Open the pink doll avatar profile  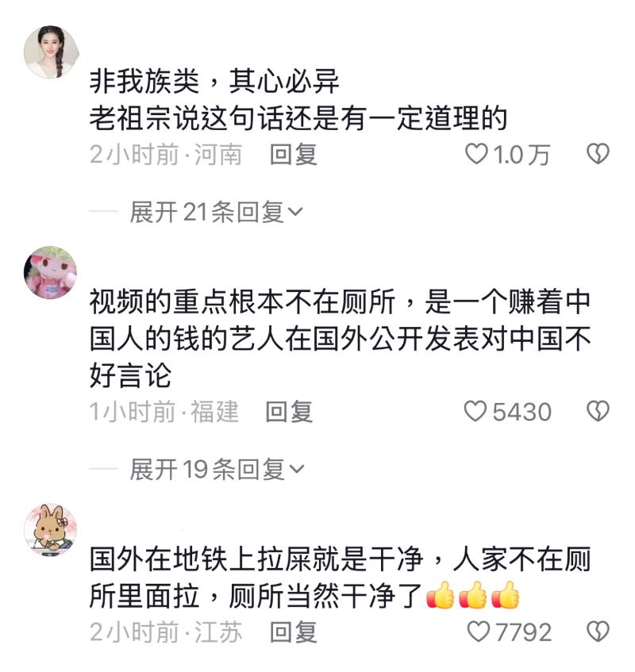(51, 273)
